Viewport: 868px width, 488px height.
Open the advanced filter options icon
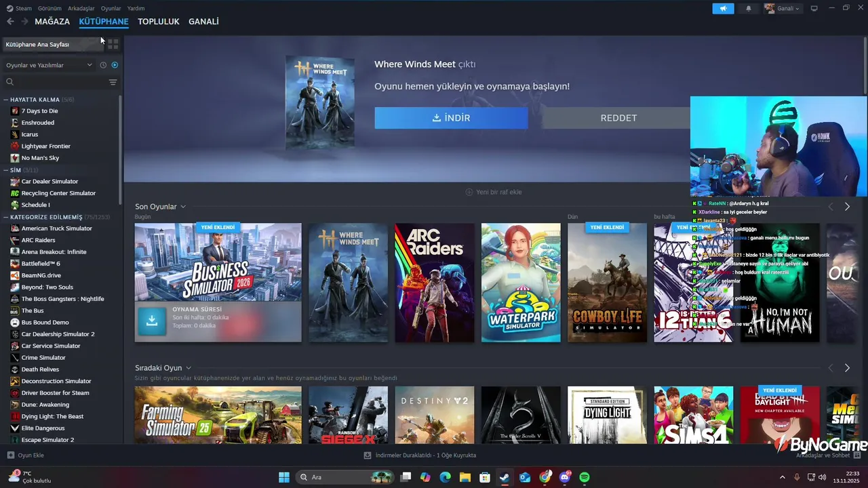point(113,82)
